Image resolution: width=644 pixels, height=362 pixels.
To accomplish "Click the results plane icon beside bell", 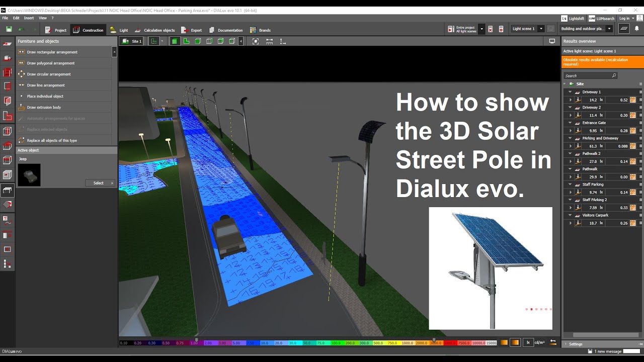I will 624,29.
